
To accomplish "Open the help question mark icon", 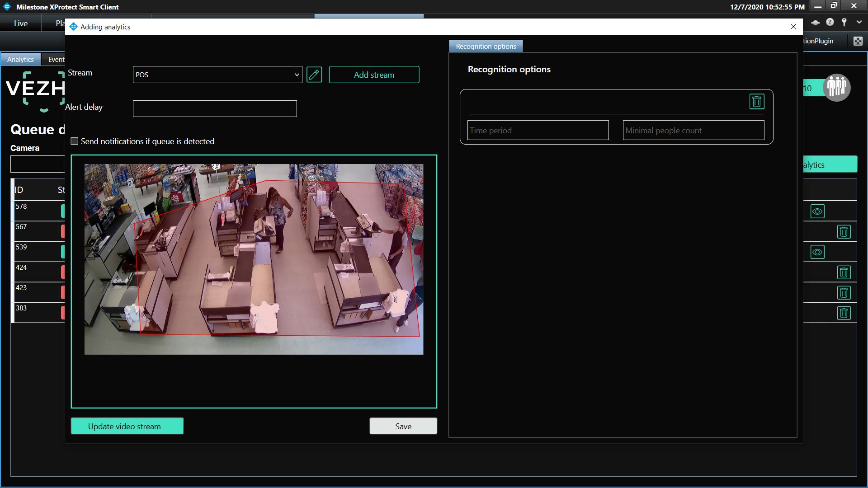I will (830, 22).
